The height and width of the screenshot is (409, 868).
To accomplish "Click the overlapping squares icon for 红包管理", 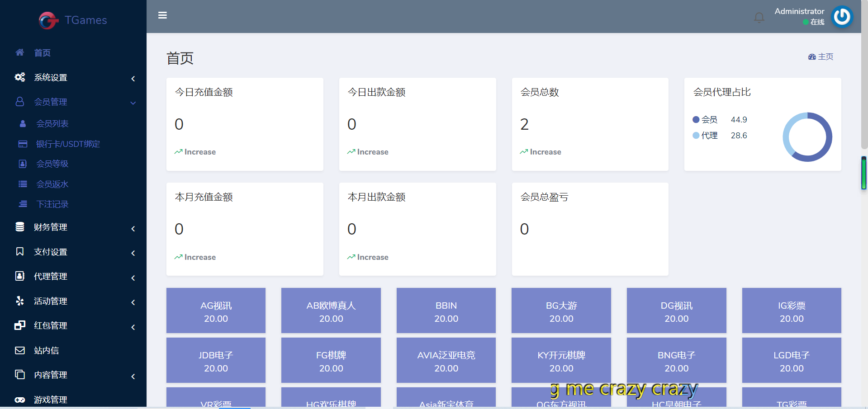I will point(20,325).
